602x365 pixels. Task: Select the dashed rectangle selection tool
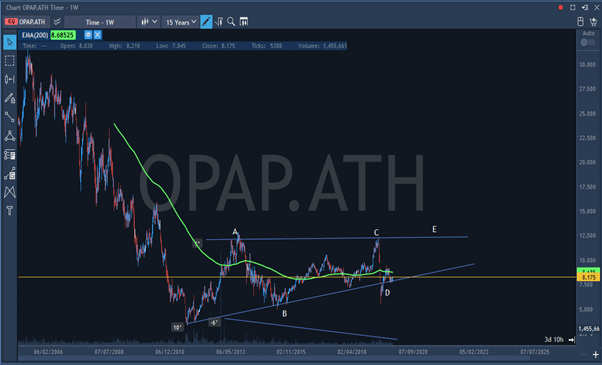10,61
